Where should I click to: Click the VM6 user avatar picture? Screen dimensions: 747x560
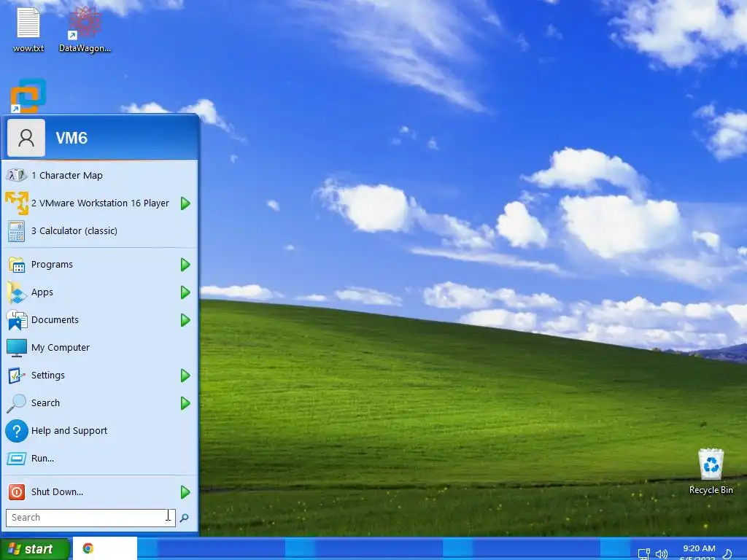point(26,138)
